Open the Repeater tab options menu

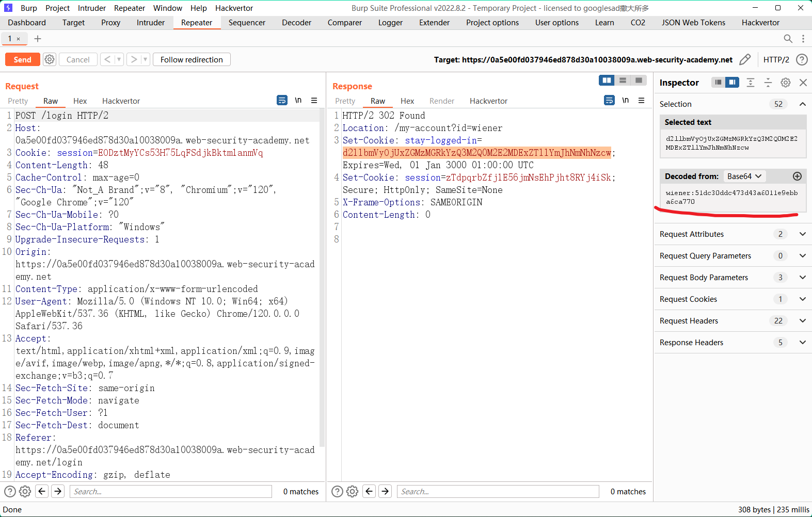coord(803,39)
